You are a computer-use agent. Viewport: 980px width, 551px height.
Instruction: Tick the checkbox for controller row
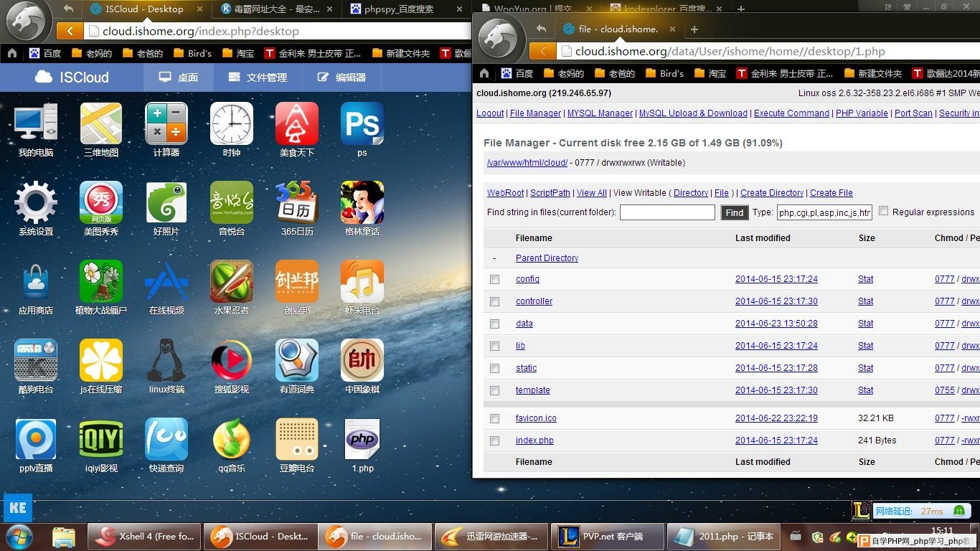point(494,302)
